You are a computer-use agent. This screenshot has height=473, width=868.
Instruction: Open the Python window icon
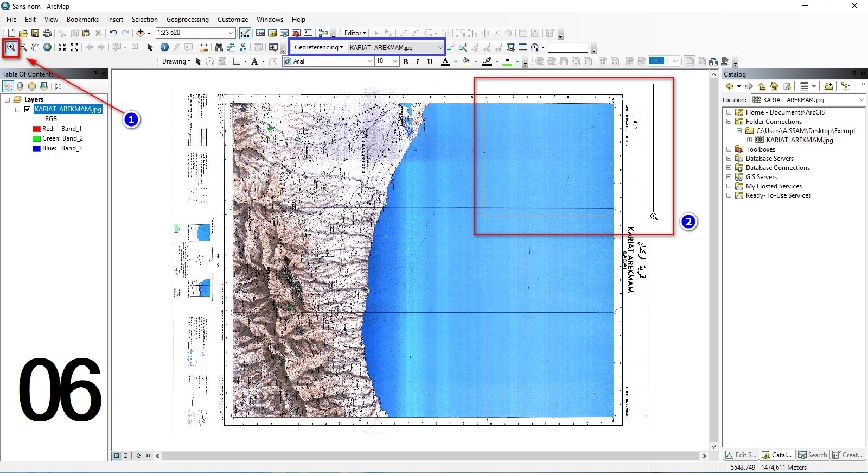[308, 33]
